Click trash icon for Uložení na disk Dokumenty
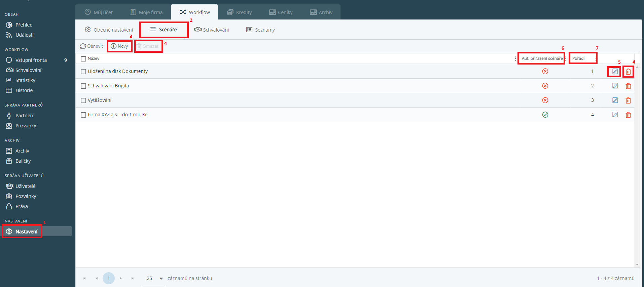 coord(628,72)
